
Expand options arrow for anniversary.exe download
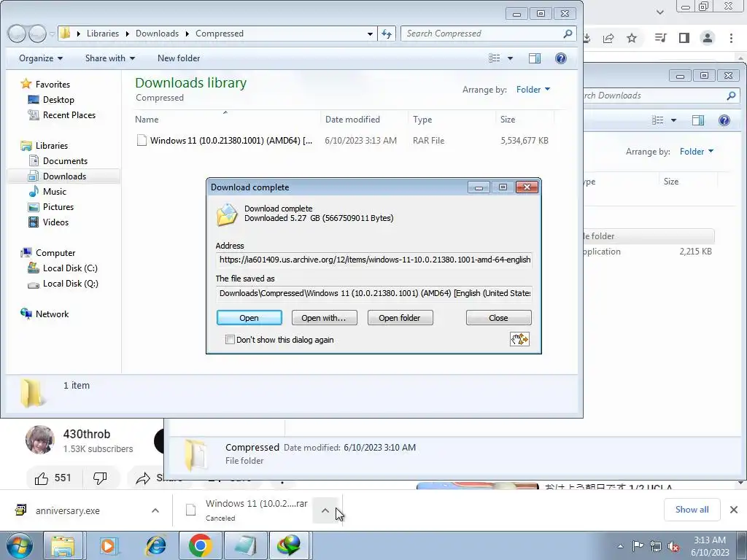point(155,510)
